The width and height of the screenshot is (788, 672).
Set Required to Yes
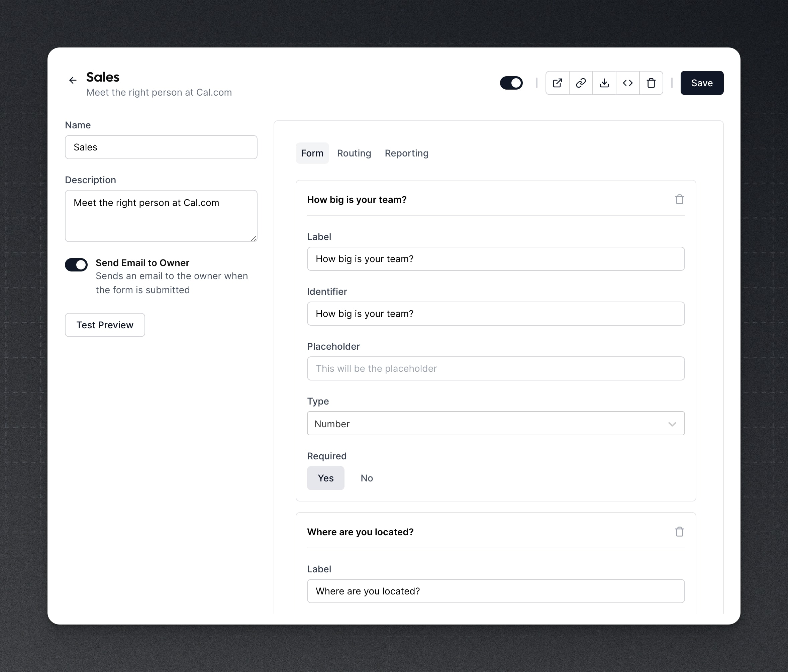(325, 478)
